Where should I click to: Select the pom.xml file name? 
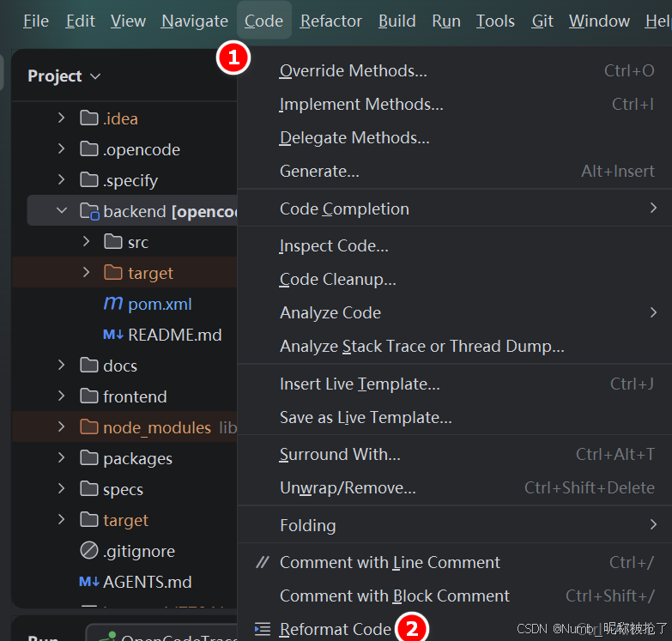[160, 304]
